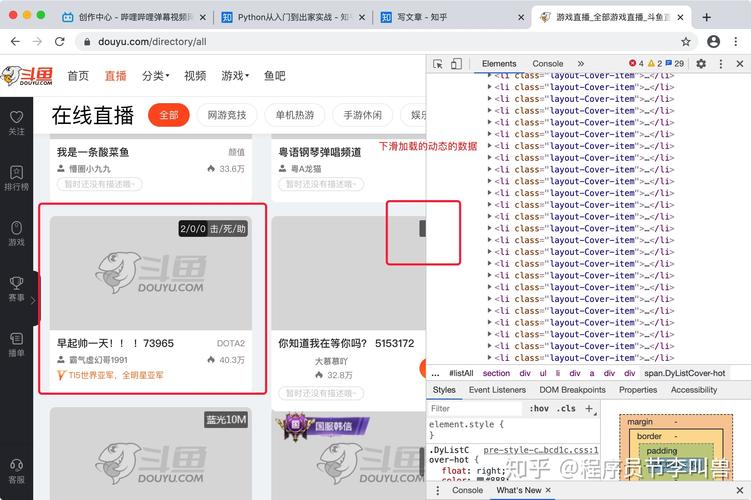The height and width of the screenshot is (500, 751).
Task: Reload the page
Action: 59,42
